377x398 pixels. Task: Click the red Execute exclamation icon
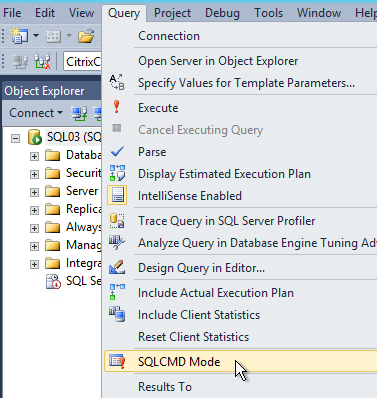(x=116, y=107)
